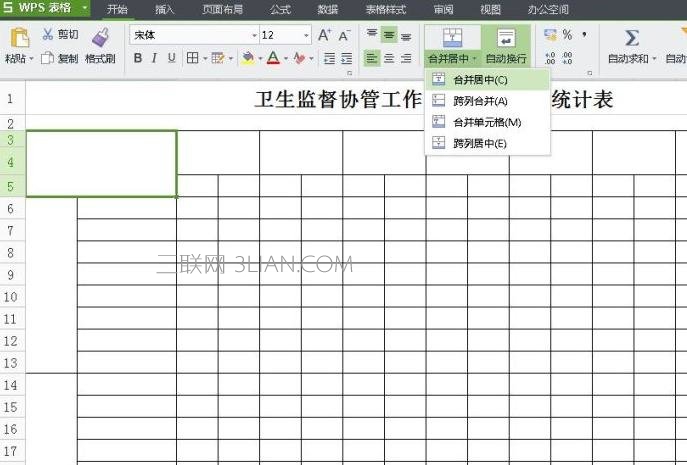The height and width of the screenshot is (465, 687).
Task: Apply cell borders icon
Action: click(192, 58)
